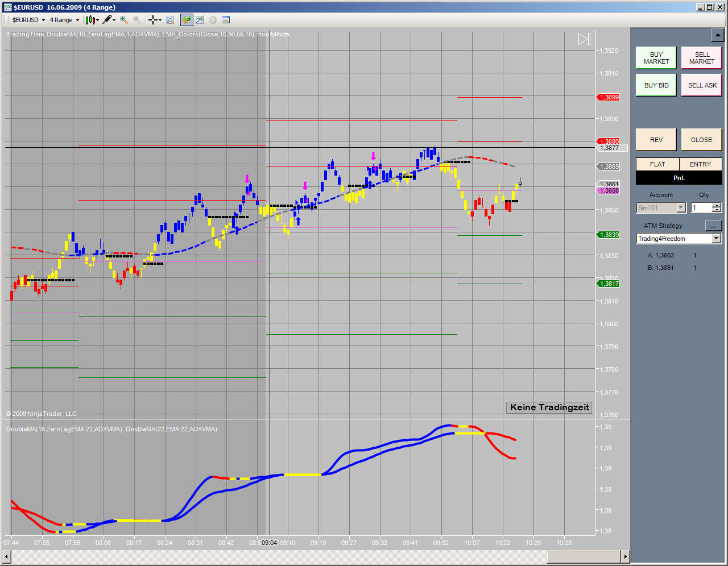Click the PnL display bar

(x=679, y=178)
